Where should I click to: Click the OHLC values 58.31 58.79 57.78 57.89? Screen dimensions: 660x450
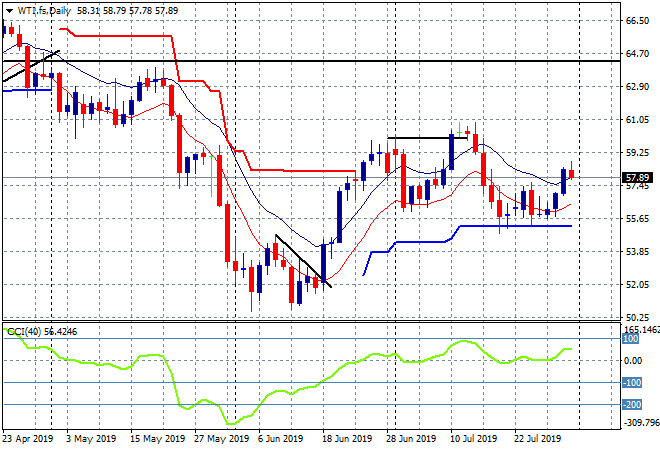pyautogui.click(x=128, y=11)
